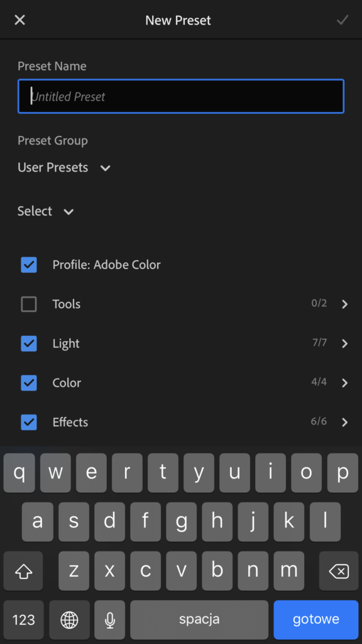Expand the Color settings details
362x644 pixels.
(x=344, y=382)
